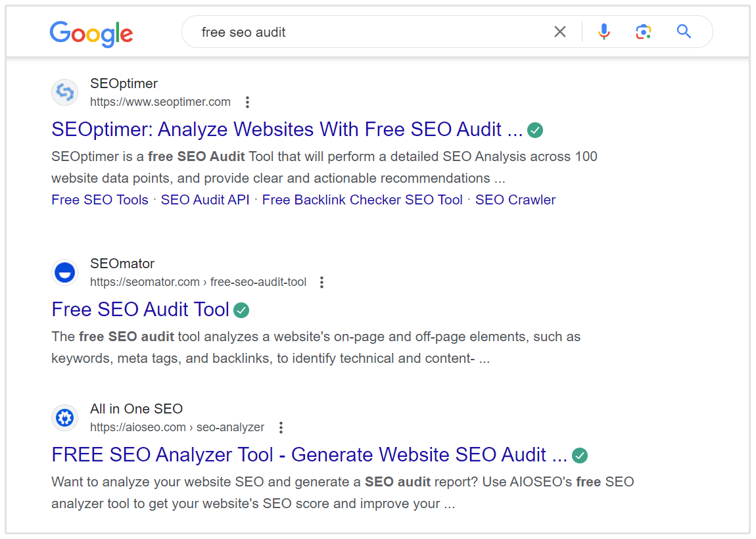The width and height of the screenshot is (756, 539).
Task: Click the SEO Audit API sitelink
Action: click(x=204, y=199)
